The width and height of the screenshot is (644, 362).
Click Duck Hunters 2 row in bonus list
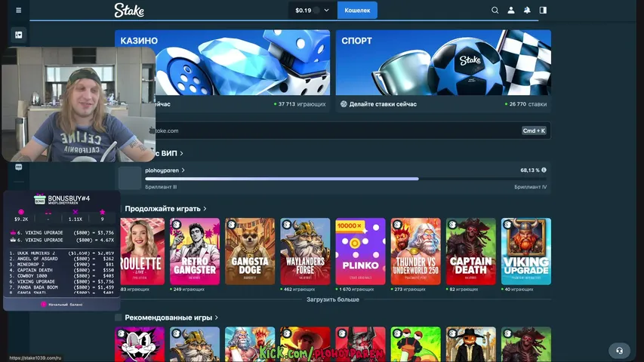coord(62,253)
